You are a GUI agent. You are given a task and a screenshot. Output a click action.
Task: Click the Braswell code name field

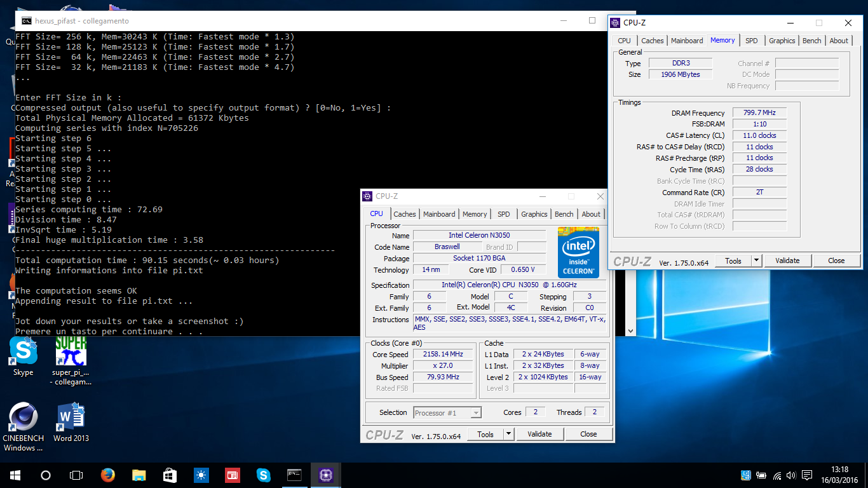pos(447,247)
